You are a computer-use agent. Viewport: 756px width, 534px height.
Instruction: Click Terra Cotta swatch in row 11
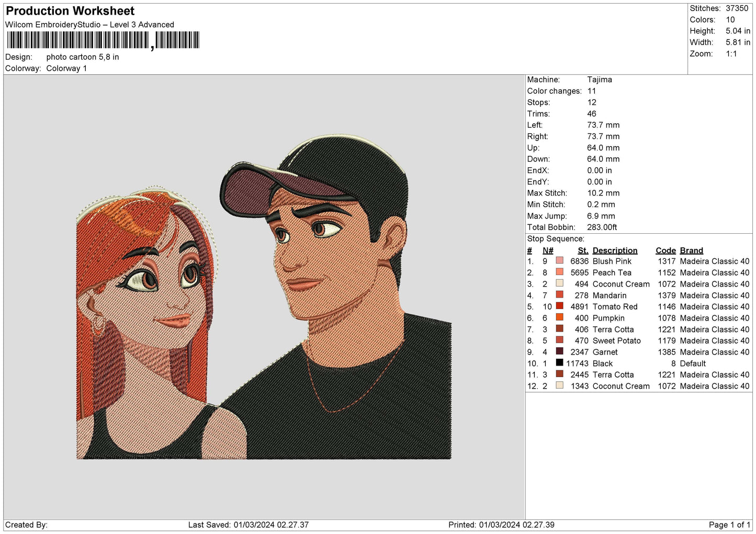point(560,374)
